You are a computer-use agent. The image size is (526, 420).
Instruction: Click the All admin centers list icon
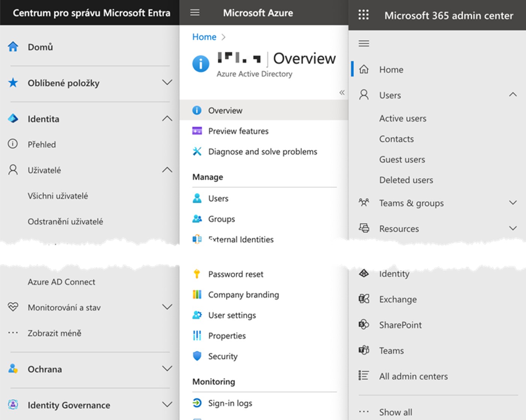364,375
